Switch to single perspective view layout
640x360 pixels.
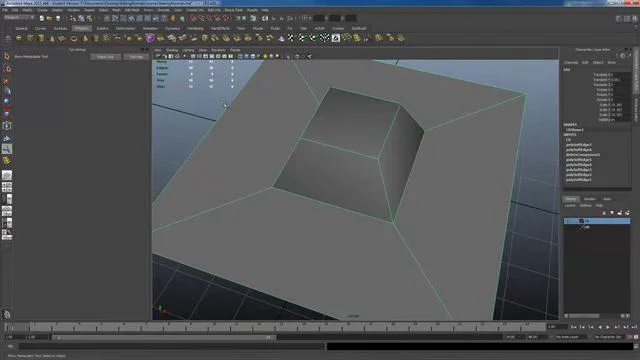click(7, 176)
